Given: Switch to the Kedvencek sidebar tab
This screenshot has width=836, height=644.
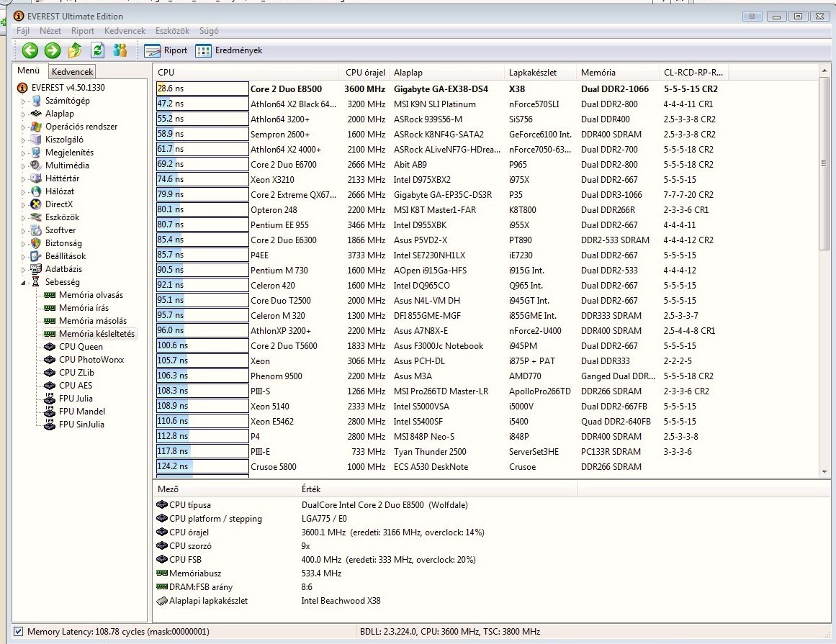Looking at the screenshot, I should pyautogui.click(x=73, y=71).
